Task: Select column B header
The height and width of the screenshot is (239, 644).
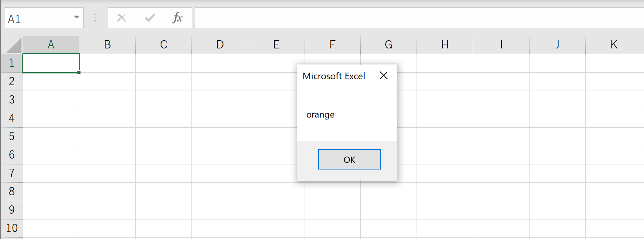Action: [107, 45]
